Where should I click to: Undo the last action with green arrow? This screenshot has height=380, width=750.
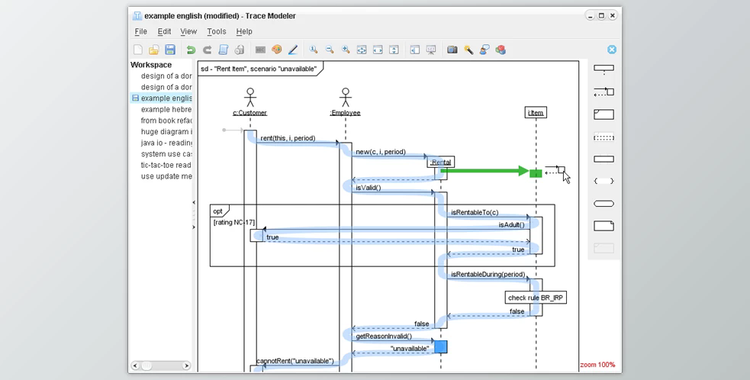191,50
